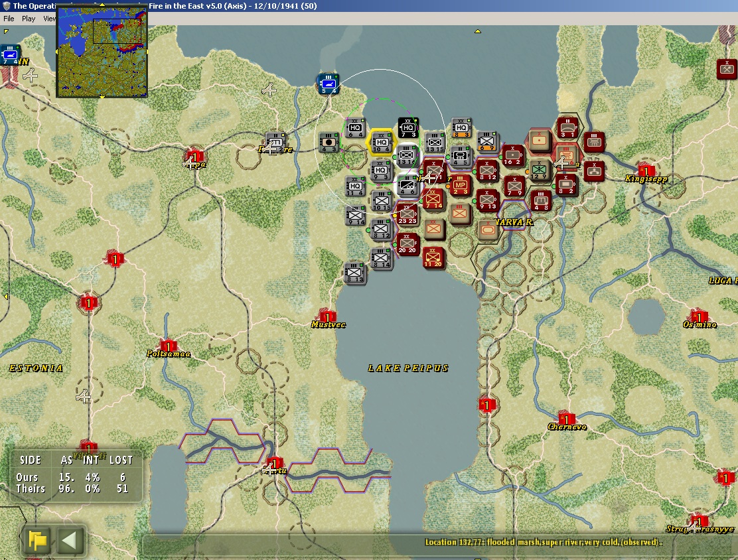Select the grey infantry 8-12 unit
Image resolution: width=738 pixels, height=560 pixels.
pos(381,229)
